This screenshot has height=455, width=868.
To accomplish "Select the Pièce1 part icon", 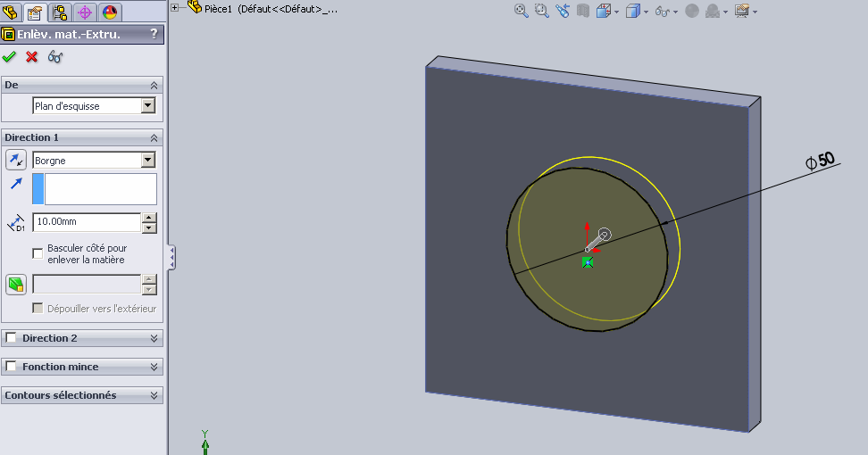I will [195, 7].
